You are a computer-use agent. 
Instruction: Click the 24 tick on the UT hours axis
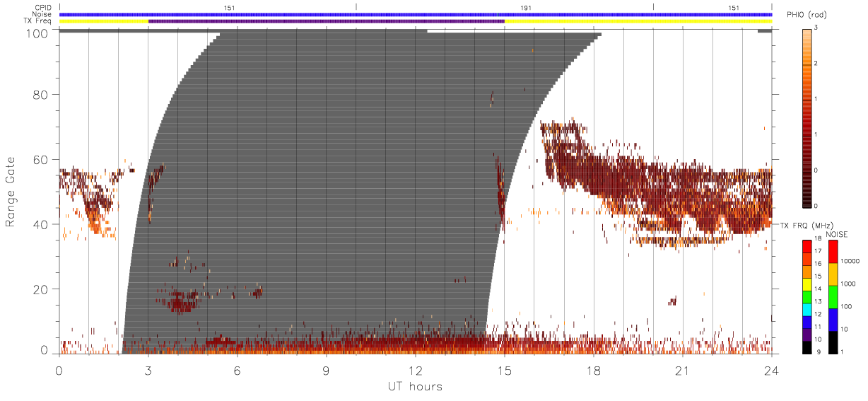coord(771,371)
